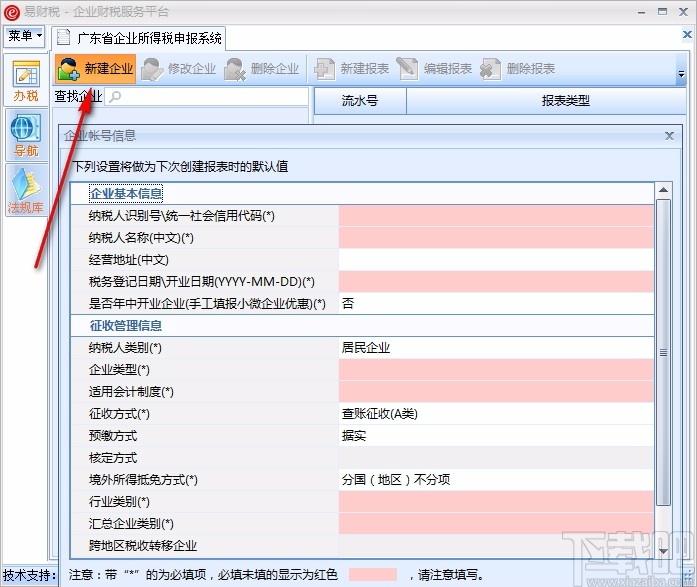697x587 pixels.
Task: Open the 纳税人类别 value 居民企业
Action: click(x=496, y=347)
